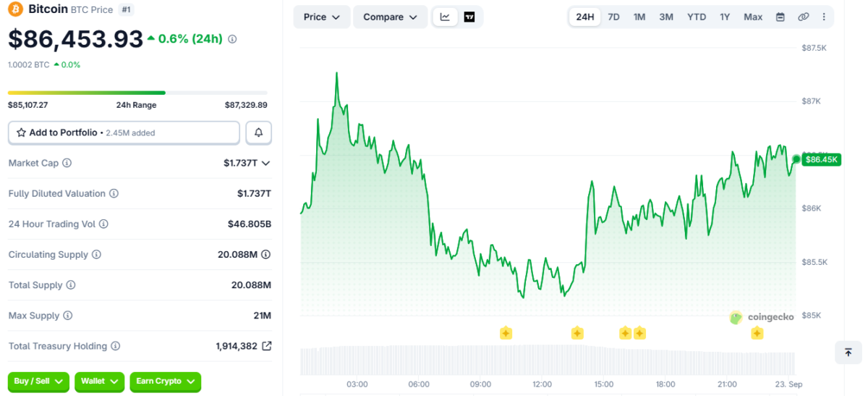Show Total Treasury Holding info icon
This screenshot has height=396, width=868.
[x=116, y=346]
